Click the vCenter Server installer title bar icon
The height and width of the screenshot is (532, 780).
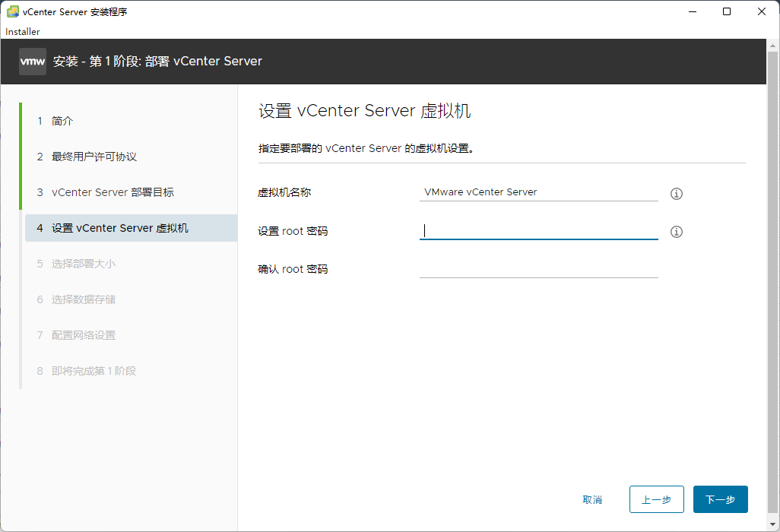13,11
